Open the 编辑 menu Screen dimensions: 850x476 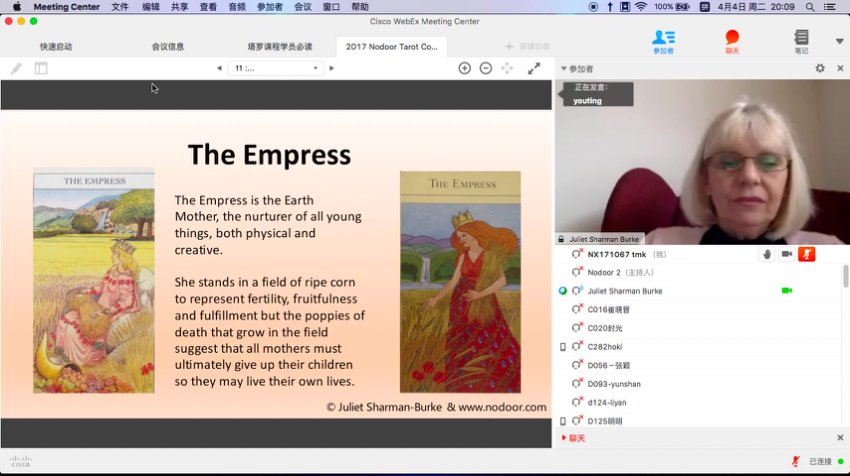coord(151,7)
